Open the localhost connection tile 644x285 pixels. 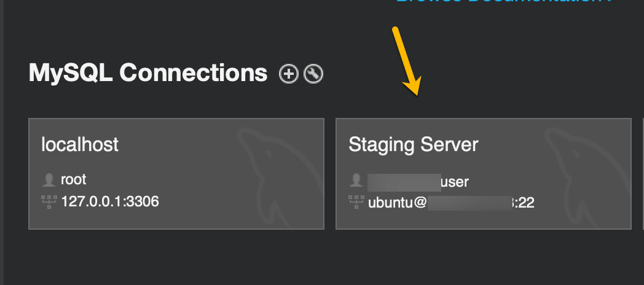click(176, 174)
